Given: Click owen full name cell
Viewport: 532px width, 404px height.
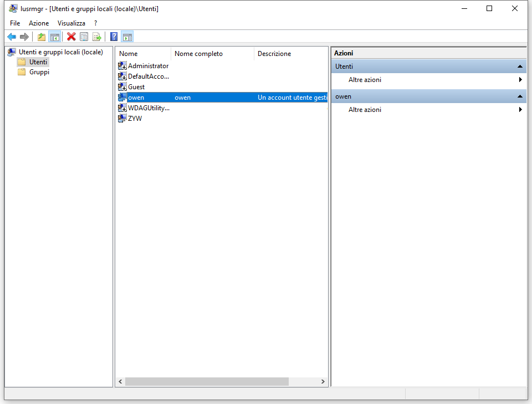Looking at the screenshot, I should click(x=182, y=98).
